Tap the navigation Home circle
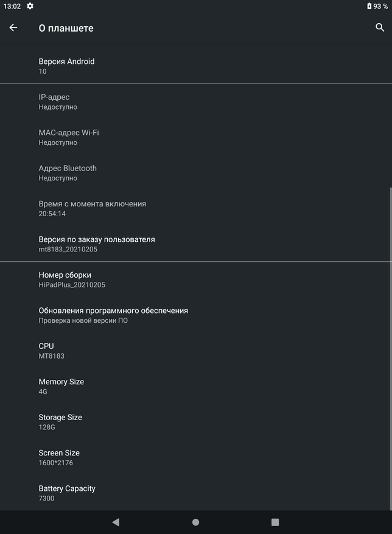Viewport: 392px width, 534px height. (x=196, y=522)
